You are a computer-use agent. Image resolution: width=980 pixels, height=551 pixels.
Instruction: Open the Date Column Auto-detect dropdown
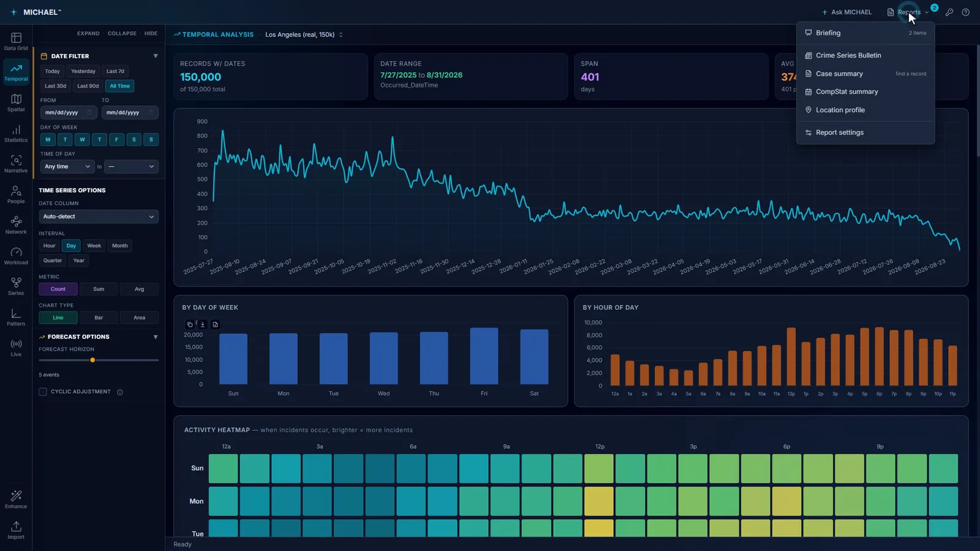[x=99, y=217]
